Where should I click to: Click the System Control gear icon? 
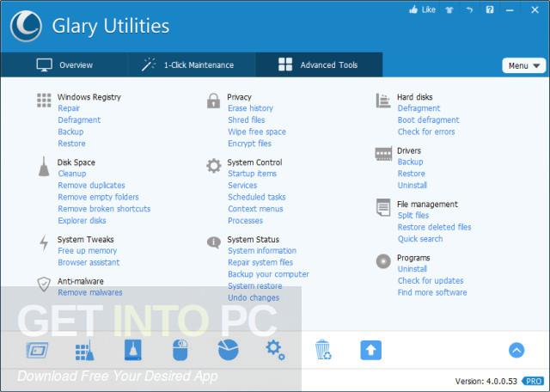click(x=214, y=166)
